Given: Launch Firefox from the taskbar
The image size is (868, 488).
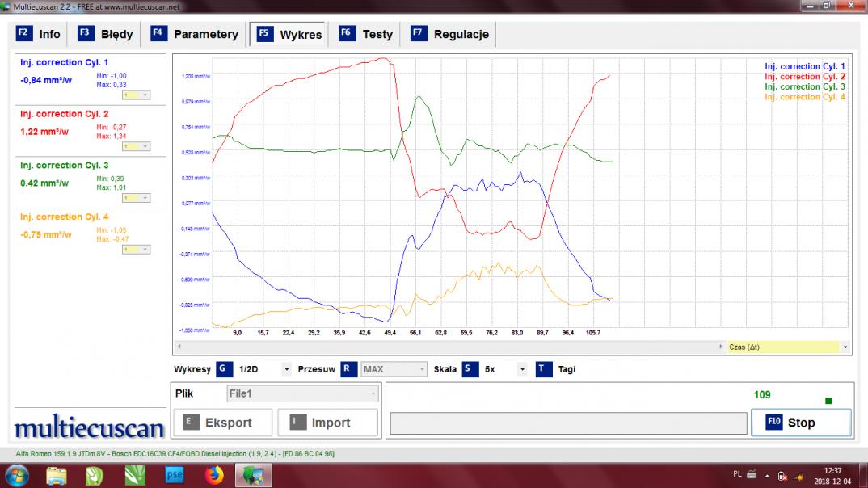Looking at the screenshot, I should point(214,475).
